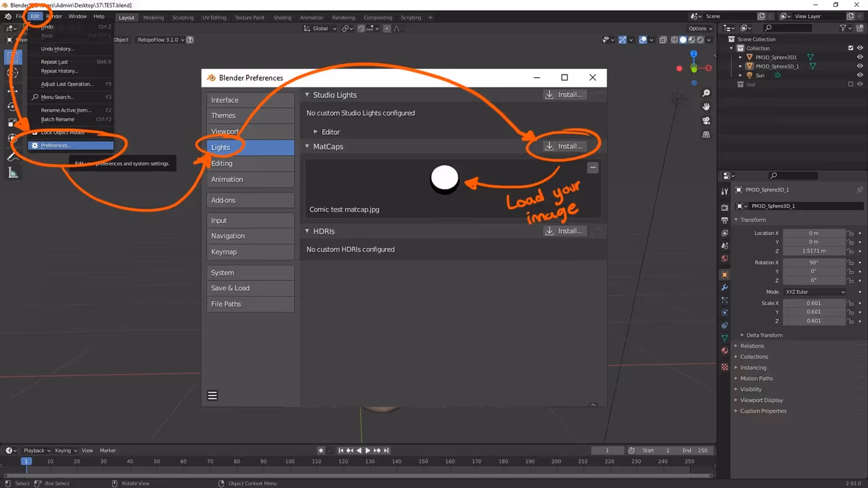Open the RetopoFlow 3.1.0 dropdown menu
The width and height of the screenshot is (868, 488).
click(x=160, y=39)
